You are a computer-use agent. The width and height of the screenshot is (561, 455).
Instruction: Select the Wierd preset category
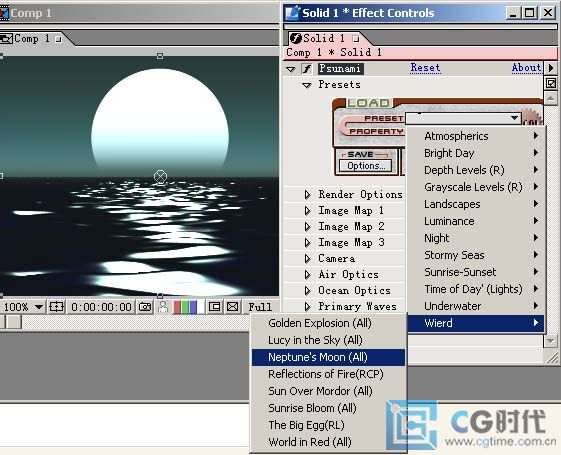point(476,323)
